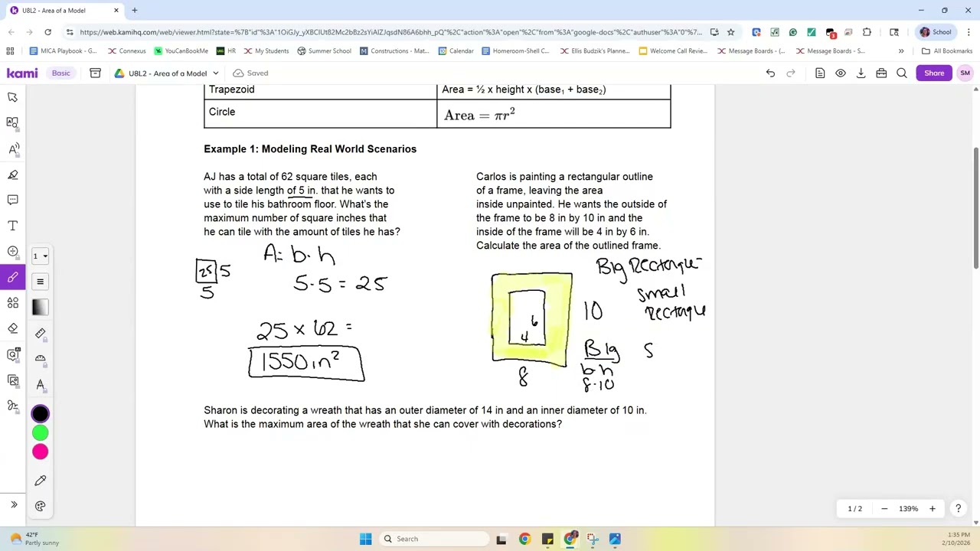Open the School profile chip
This screenshot has width=980, height=551.
click(x=936, y=32)
